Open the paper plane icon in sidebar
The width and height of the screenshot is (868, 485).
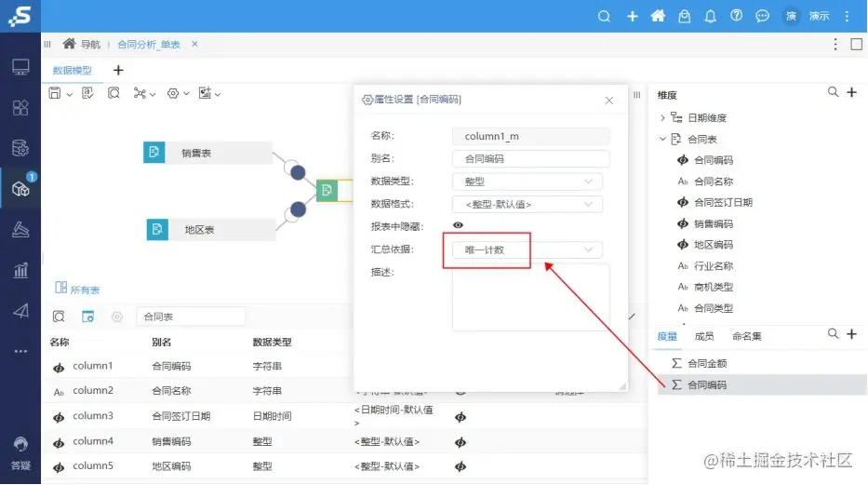[x=20, y=311]
